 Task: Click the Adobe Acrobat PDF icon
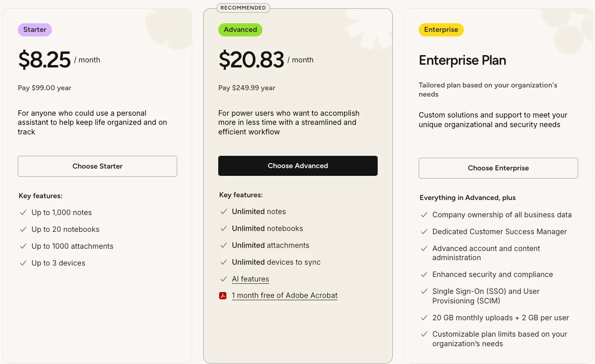tap(223, 296)
